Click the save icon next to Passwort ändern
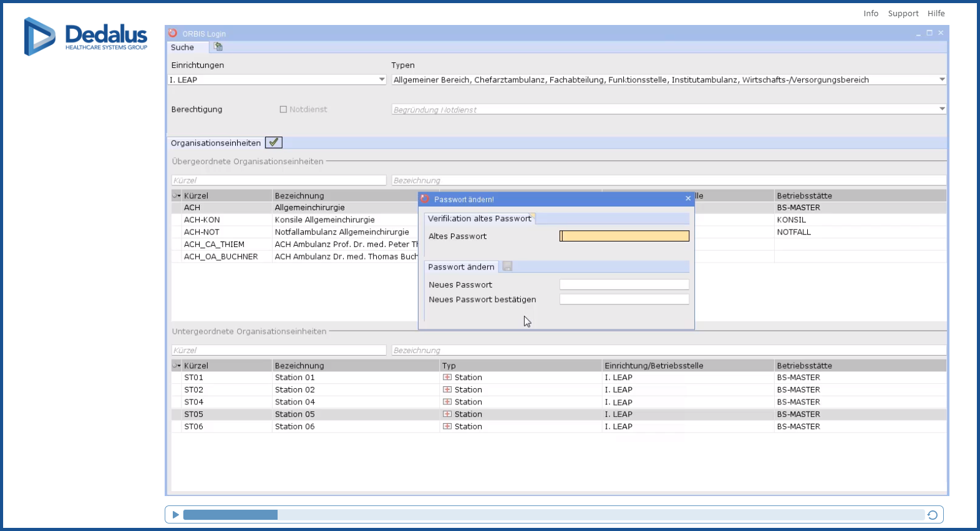This screenshot has width=980, height=531. (508, 266)
